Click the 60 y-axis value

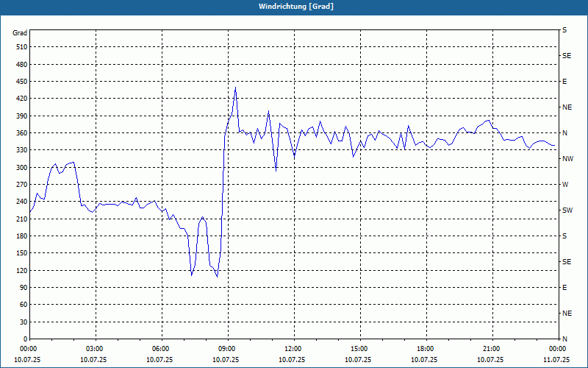coord(24,305)
